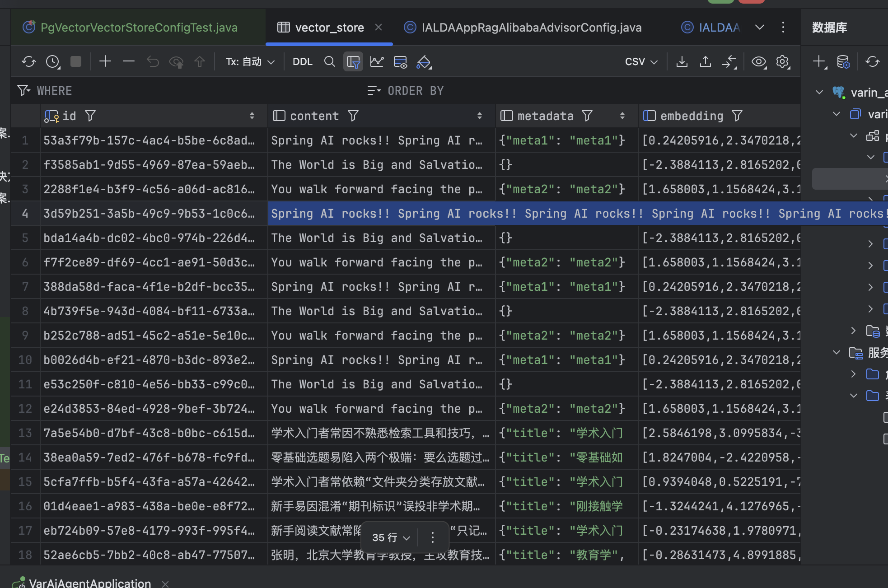Switch to IALDAAppRagAlibabaAdvisorConfig.java tab
Viewport: 888px width, 588px height.
(531, 28)
